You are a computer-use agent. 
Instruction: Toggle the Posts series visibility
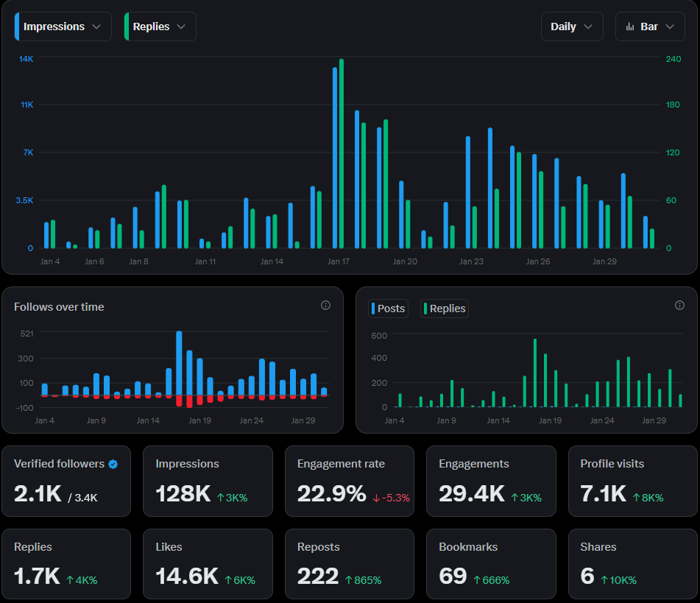point(388,308)
